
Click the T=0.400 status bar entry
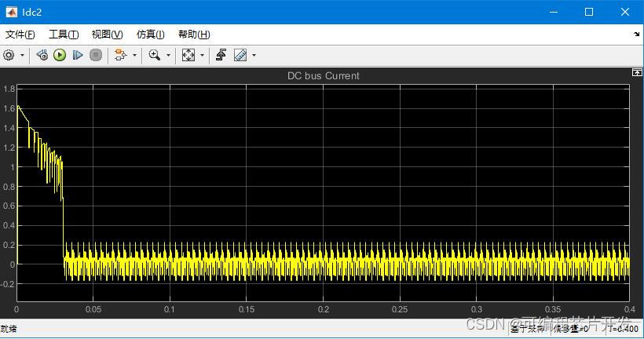pyautogui.click(x=624, y=329)
